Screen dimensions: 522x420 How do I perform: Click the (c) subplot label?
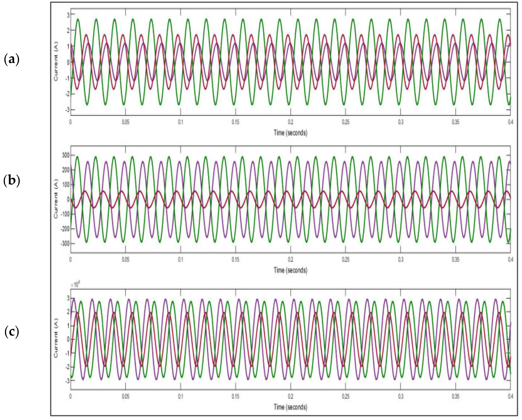[12, 332]
